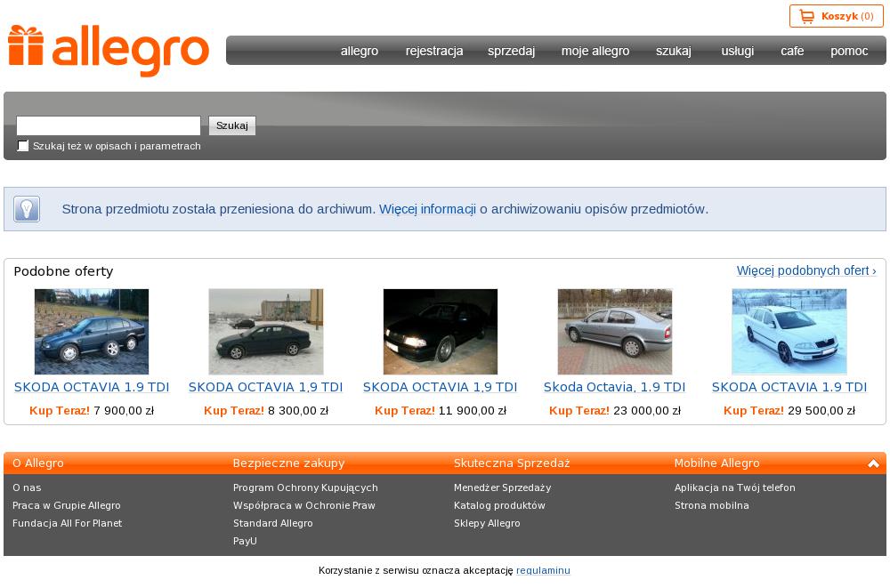Image resolution: width=890 pixels, height=588 pixels.
Task: Focus the search text field
Action: pos(109,125)
